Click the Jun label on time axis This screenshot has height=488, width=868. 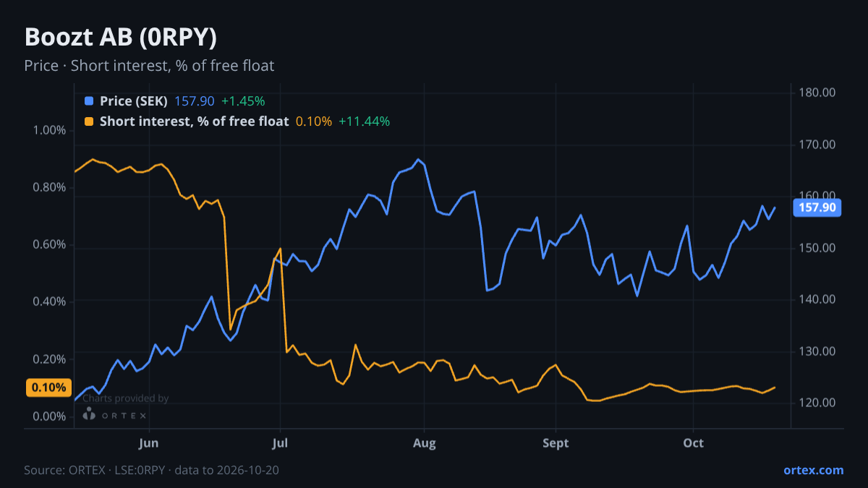[x=149, y=443]
